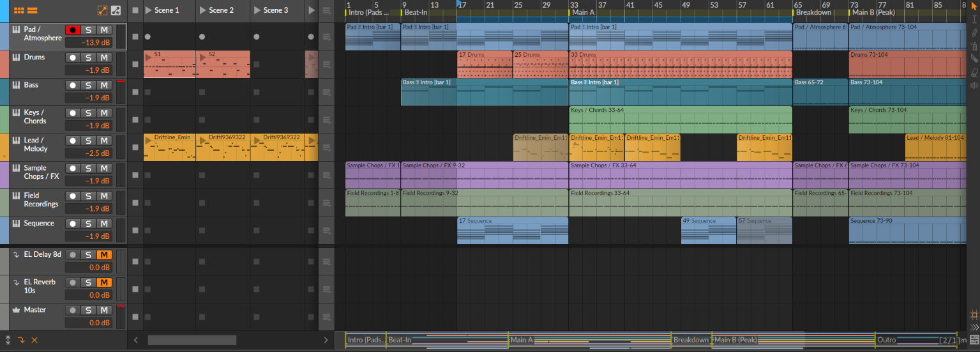Select the Intro cue marker in timeline

(x=368, y=13)
